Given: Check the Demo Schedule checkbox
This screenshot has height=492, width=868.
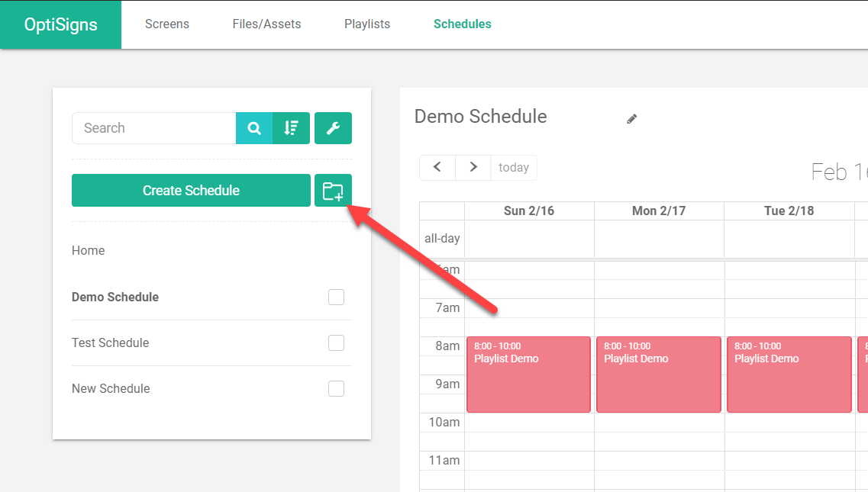Looking at the screenshot, I should (336, 297).
